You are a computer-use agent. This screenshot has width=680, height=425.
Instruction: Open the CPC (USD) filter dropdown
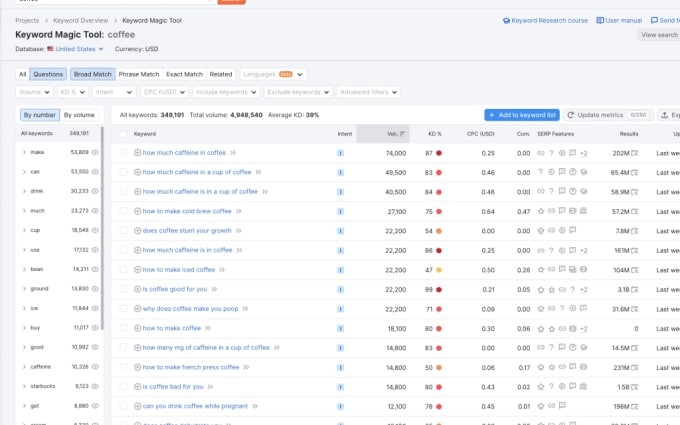[x=164, y=92]
